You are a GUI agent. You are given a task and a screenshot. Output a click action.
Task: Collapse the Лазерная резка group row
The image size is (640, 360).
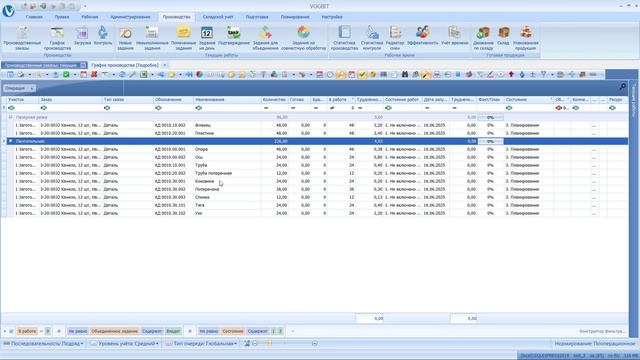click(11, 117)
